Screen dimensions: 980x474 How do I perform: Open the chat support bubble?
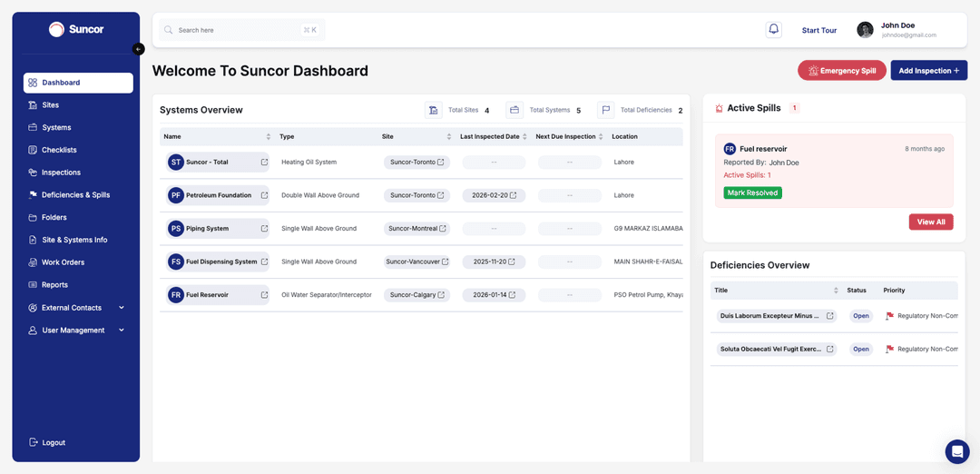[957, 451]
